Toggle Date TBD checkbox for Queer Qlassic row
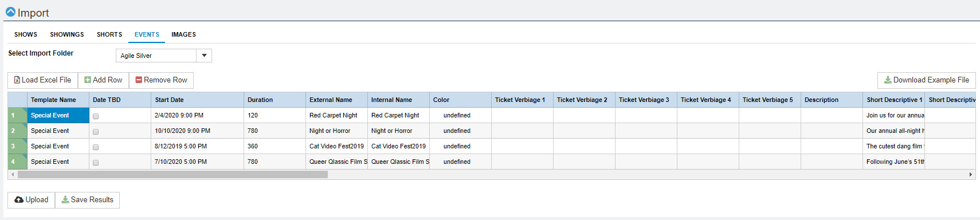The width and height of the screenshot is (980, 220). (x=96, y=162)
